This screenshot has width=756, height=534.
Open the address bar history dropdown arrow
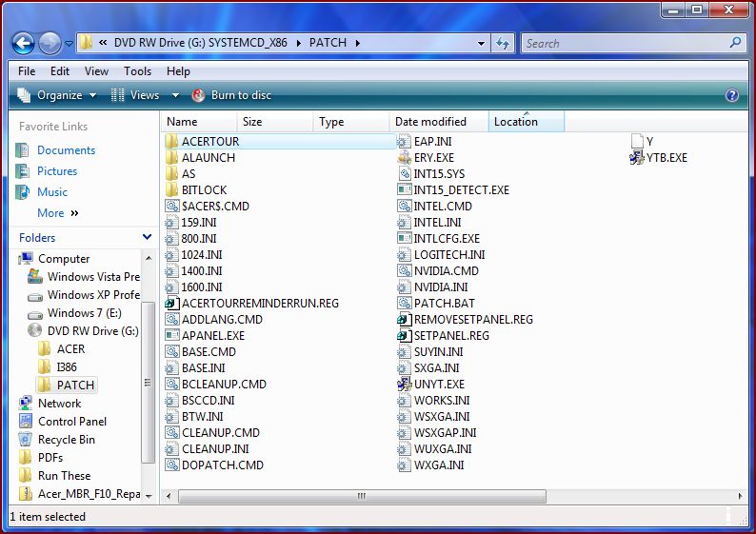481,44
